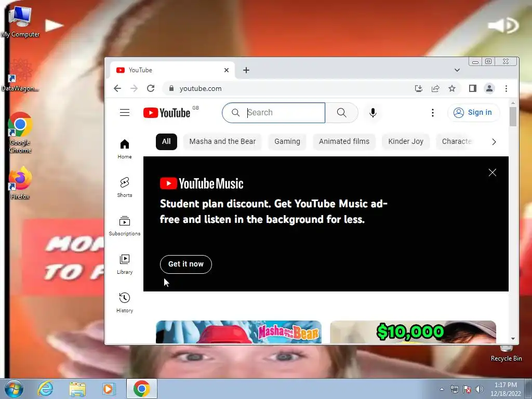Show hidden tray icons arrow
This screenshot has width=532, height=399.
point(442,389)
